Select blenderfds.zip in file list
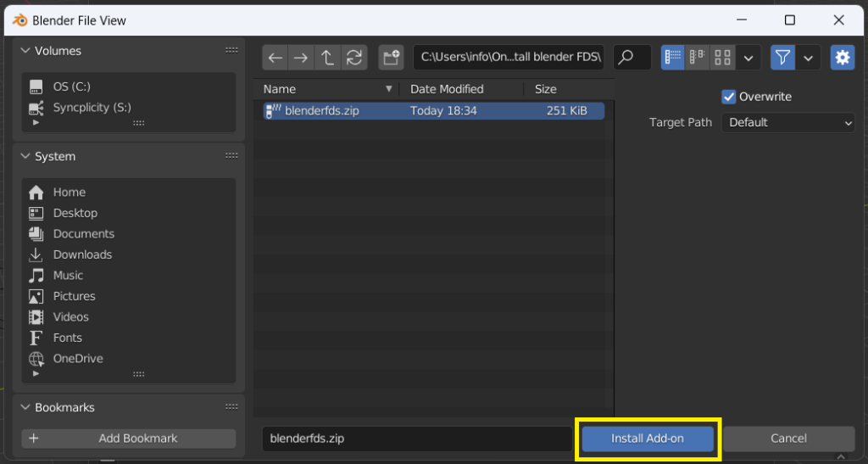Viewport: 868px width, 464px height. (434, 111)
